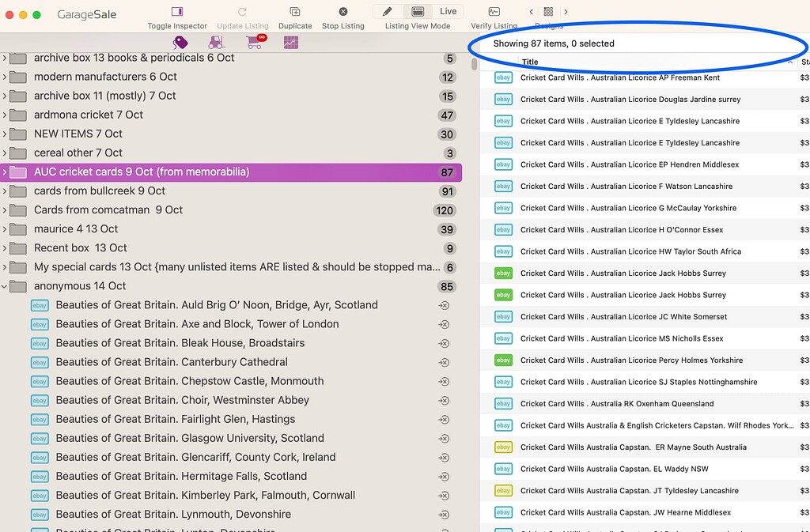Select Hermitage Falls, Scotland listing
This screenshot has width=810, height=532.
point(231,477)
